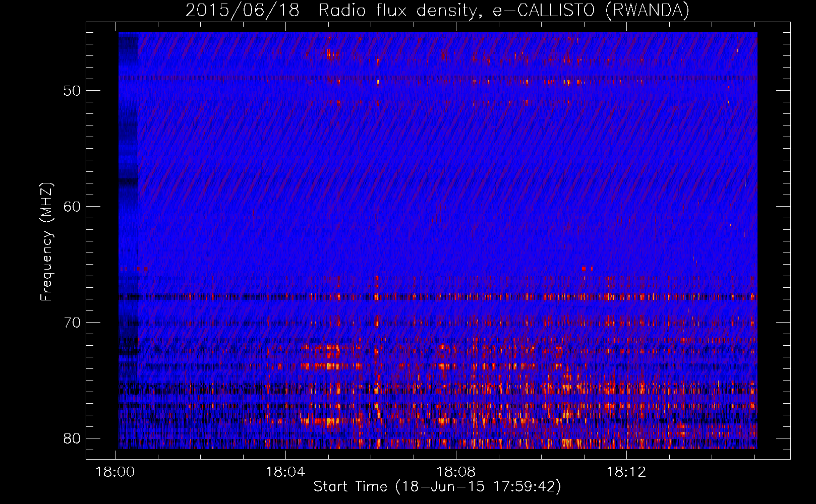Click the 18:12 time tick label
Viewport: 816px width, 504px height.
pos(626,472)
